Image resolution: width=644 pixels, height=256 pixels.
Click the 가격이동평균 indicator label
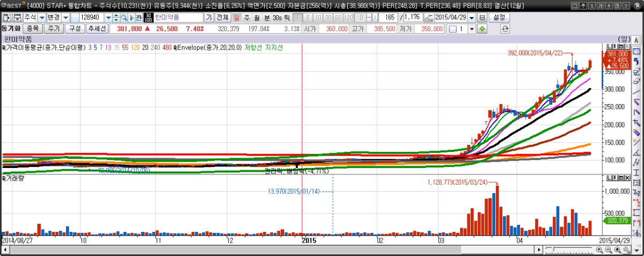click(x=46, y=48)
